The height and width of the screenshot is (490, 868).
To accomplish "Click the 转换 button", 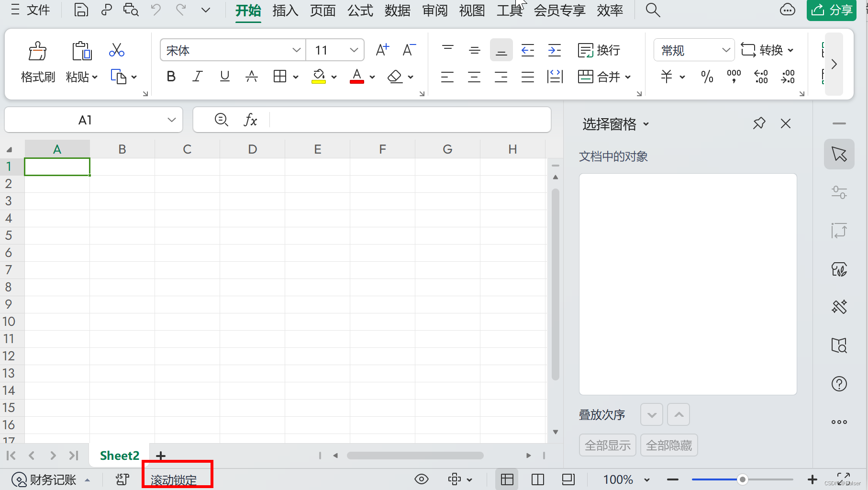I will coord(767,50).
